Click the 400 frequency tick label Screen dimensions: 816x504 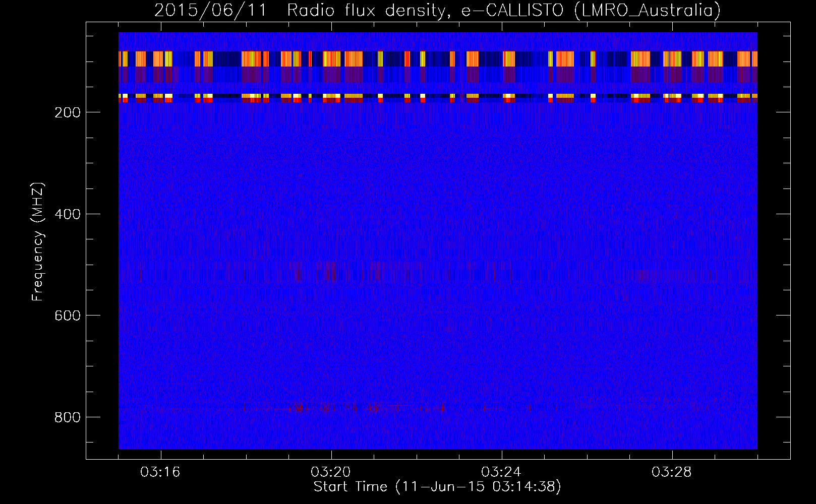pyautogui.click(x=67, y=214)
